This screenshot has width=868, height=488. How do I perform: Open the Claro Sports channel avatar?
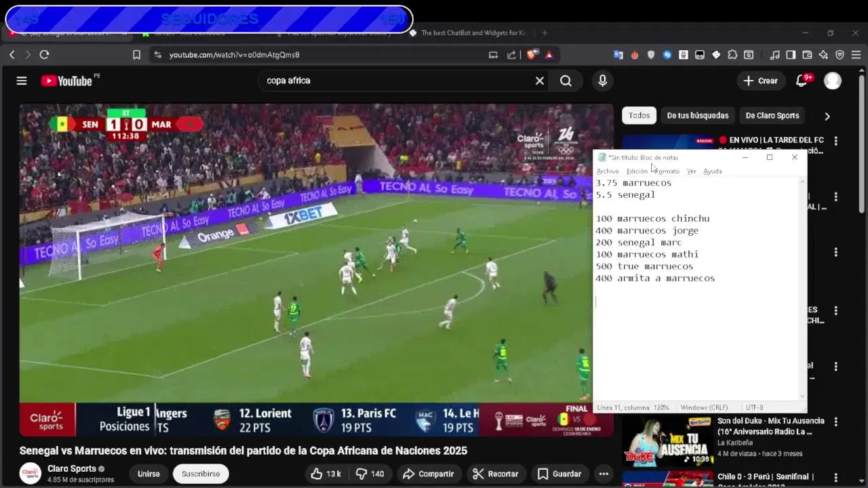point(30,473)
